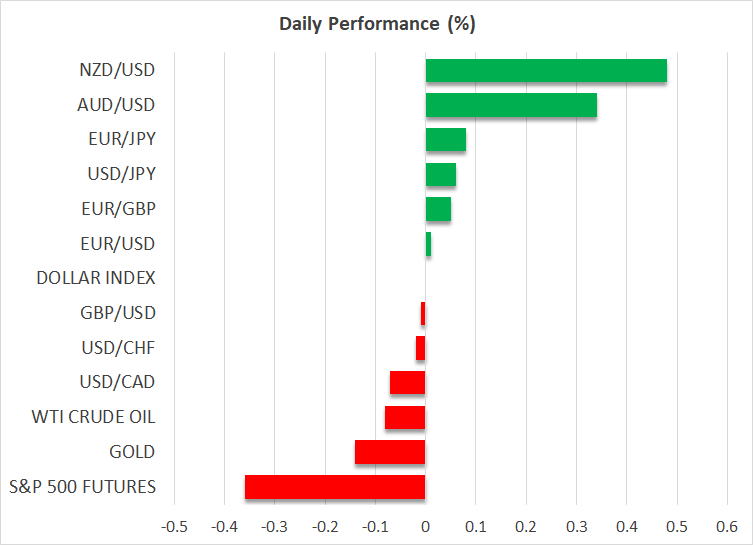Click the WTI CRUDE OIL label
This screenshot has height=545, width=753.
tap(95, 417)
